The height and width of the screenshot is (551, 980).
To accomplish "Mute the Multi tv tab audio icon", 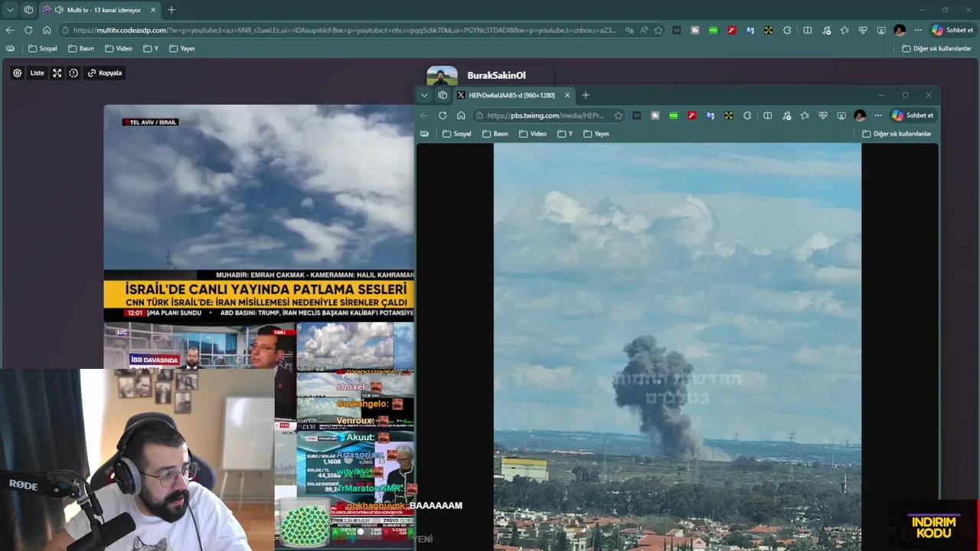I will (59, 10).
